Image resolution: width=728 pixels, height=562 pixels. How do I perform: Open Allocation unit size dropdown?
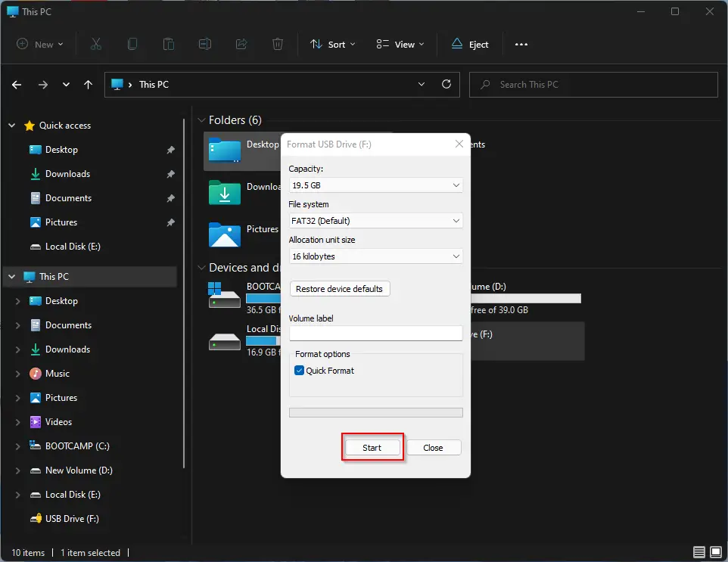coord(375,256)
